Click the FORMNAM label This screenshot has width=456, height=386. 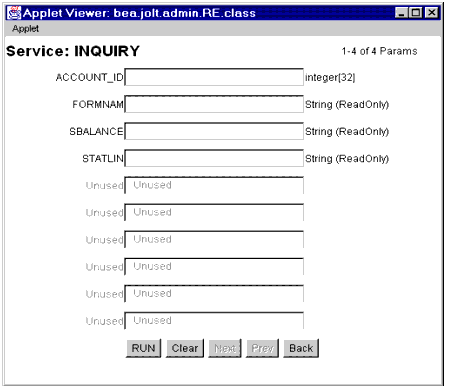tap(98, 105)
